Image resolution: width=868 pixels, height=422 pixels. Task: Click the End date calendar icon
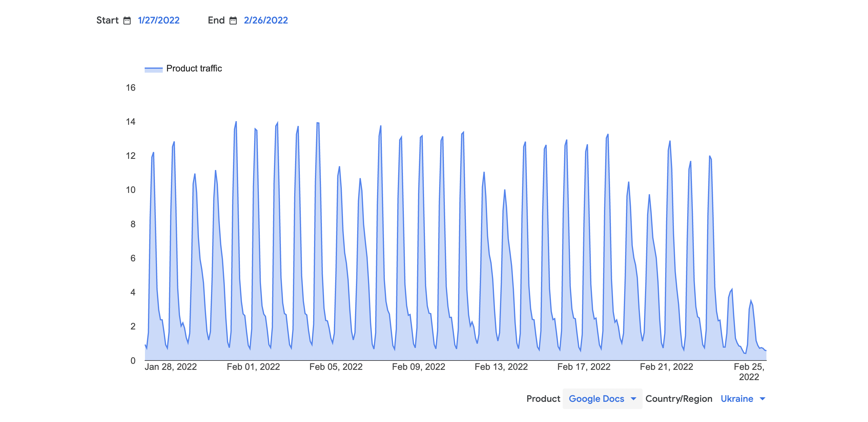click(233, 20)
